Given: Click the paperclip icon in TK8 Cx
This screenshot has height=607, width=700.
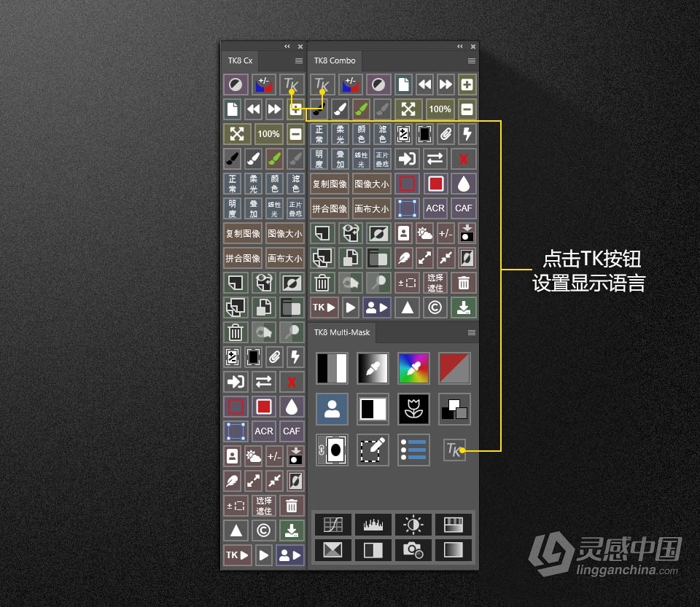Looking at the screenshot, I should click(275, 357).
